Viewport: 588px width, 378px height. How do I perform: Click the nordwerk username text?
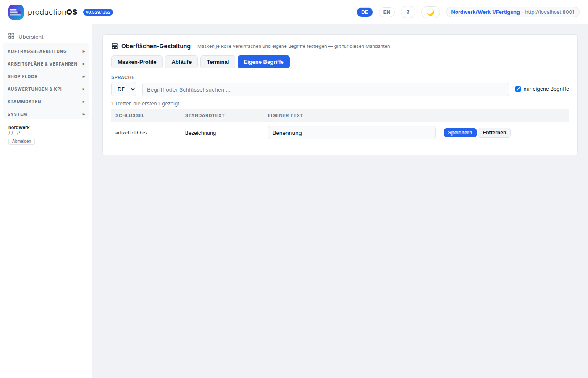(x=19, y=127)
